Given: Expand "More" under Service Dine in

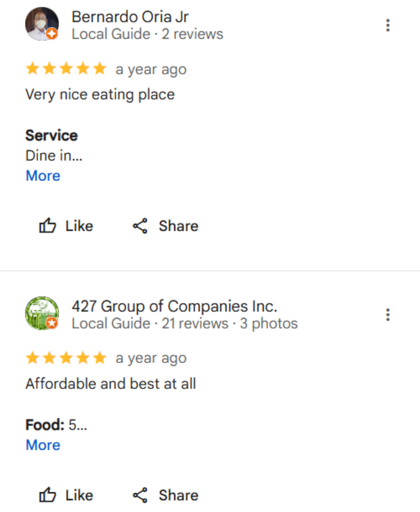Looking at the screenshot, I should coord(43,176).
